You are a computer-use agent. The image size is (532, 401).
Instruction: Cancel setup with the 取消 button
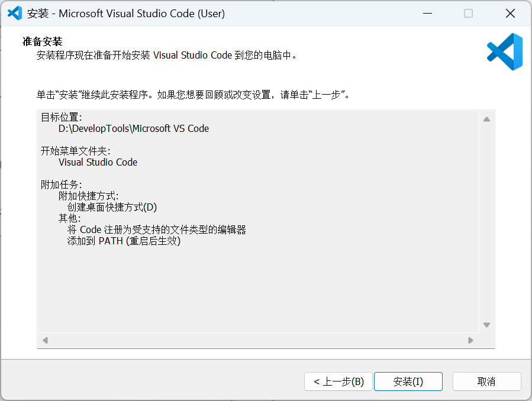486,381
